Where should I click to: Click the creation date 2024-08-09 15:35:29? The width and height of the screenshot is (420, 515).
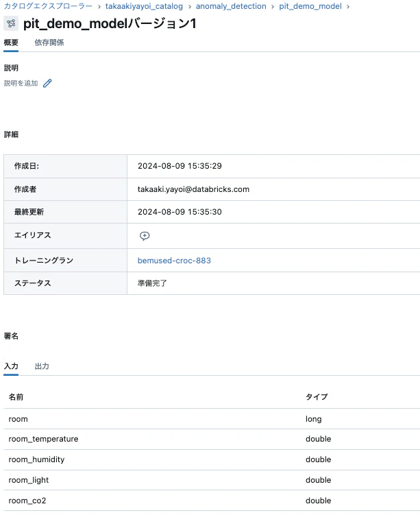click(x=180, y=166)
